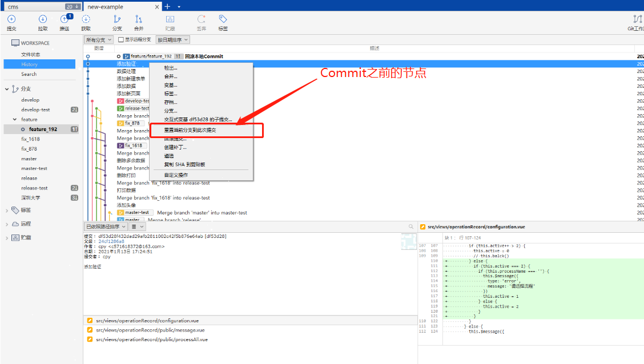Select the master-test branch in sidebar
The width and height of the screenshot is (644, 364).
click(34, 169)
